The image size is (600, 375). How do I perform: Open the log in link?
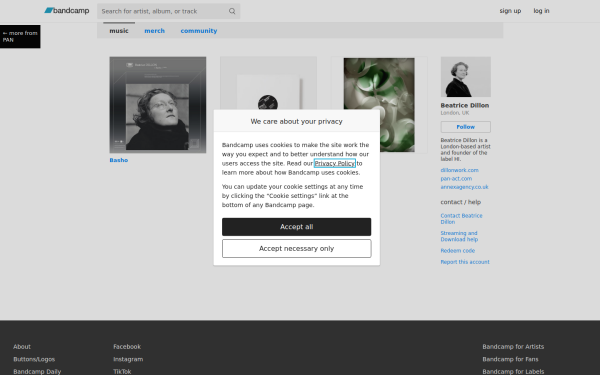click(541, 11)
